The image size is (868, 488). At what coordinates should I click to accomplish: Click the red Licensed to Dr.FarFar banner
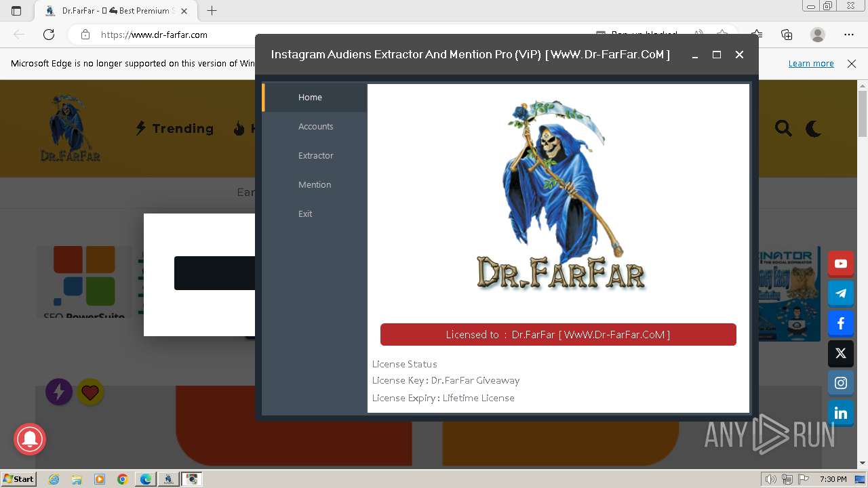point(558,335)
